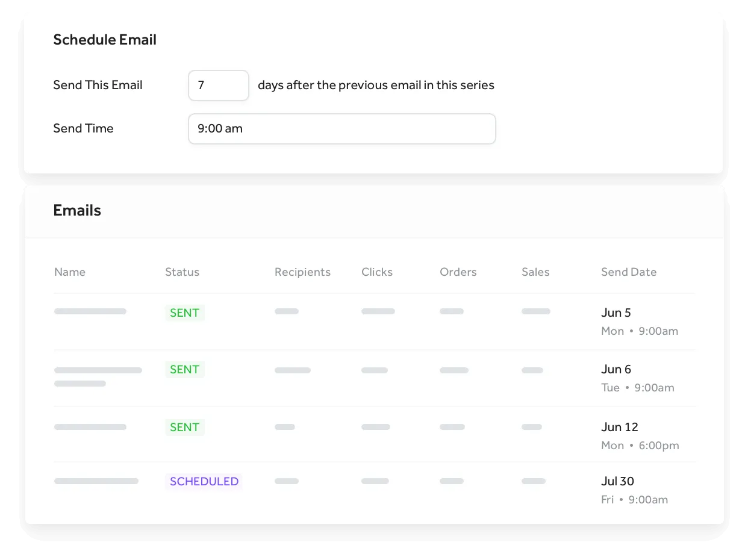Click the SENT badge on the Jun 5 email
The image size is (748, 560).
tap(185, 312)
